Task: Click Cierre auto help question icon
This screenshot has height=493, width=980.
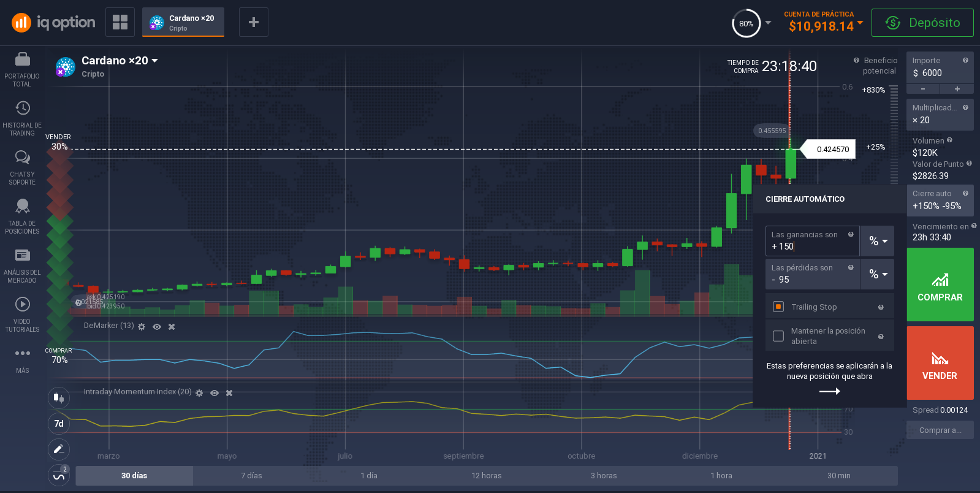Action: pos(965,193)
